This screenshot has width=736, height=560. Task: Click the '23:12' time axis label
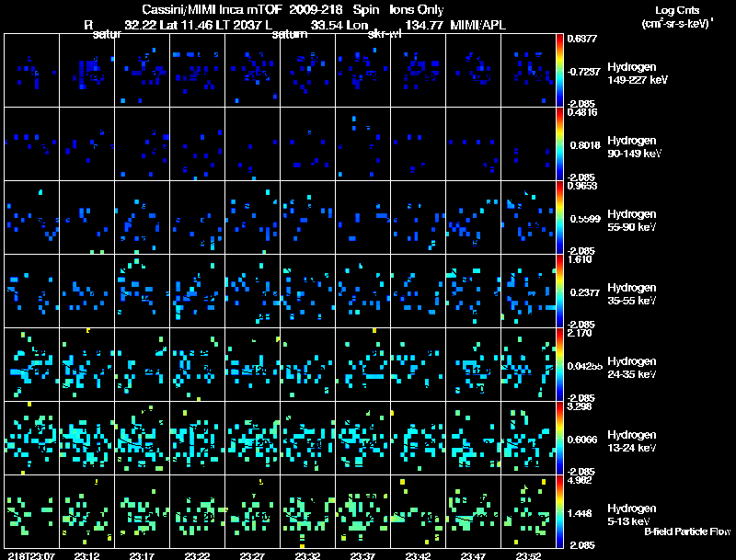[86, 555]
